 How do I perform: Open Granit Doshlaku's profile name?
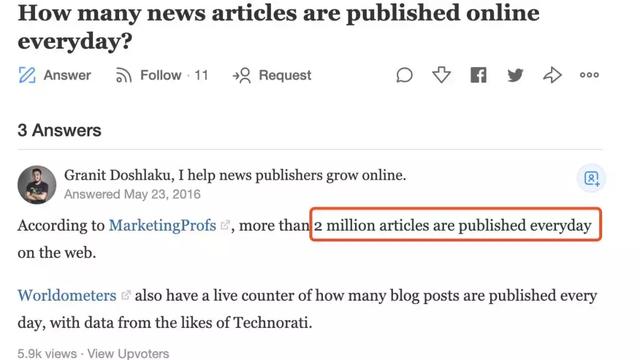point(117,175)
